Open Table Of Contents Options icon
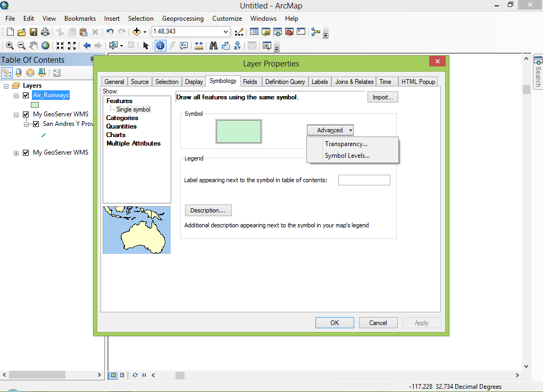 [x=57, y=73]
